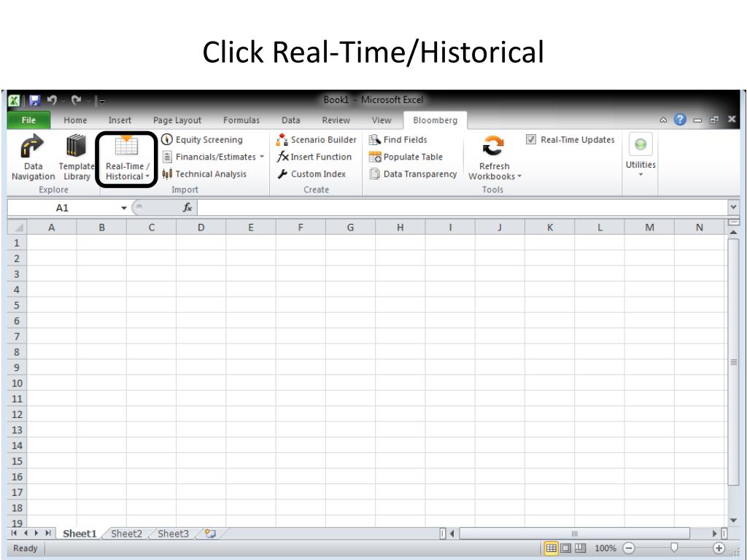Screen dimensions: 747x560
Task: Click Insert Function in Create group
Action: [x=314, y=157]
